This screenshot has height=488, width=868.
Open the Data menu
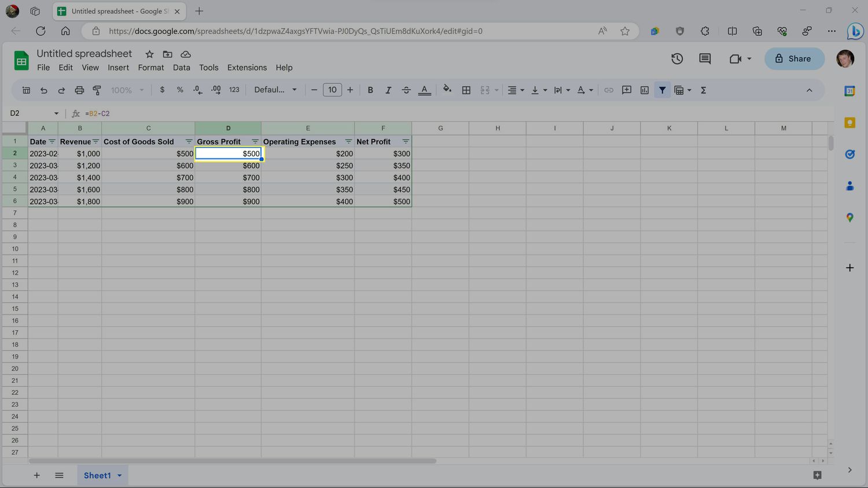(181, 68)
